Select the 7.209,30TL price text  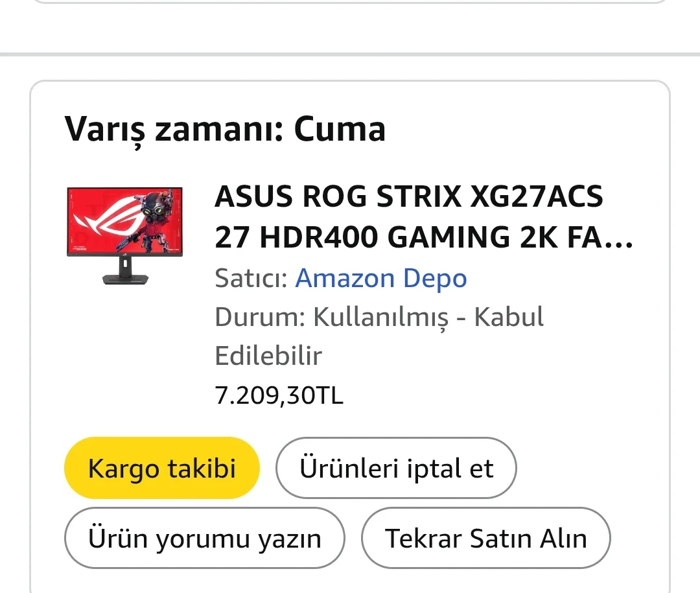click(x=279, y=395)
